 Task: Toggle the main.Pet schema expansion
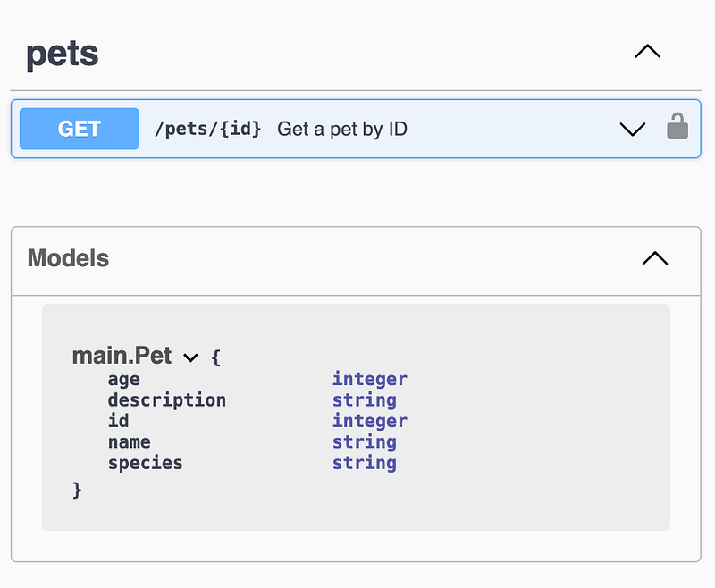pos(190,357)
